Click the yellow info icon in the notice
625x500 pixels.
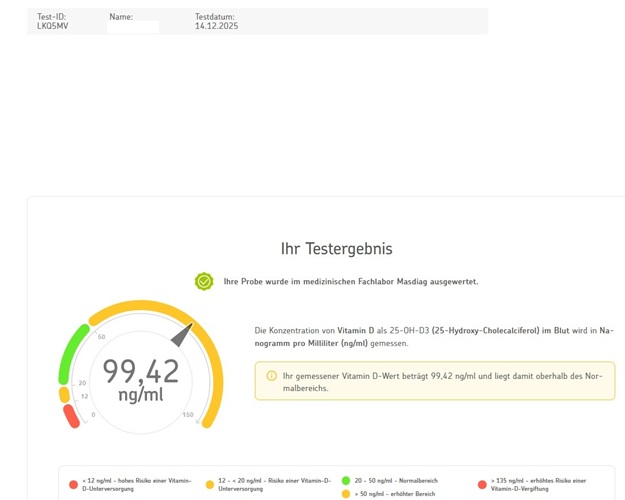pyautogui.click(x=271, y=376)
